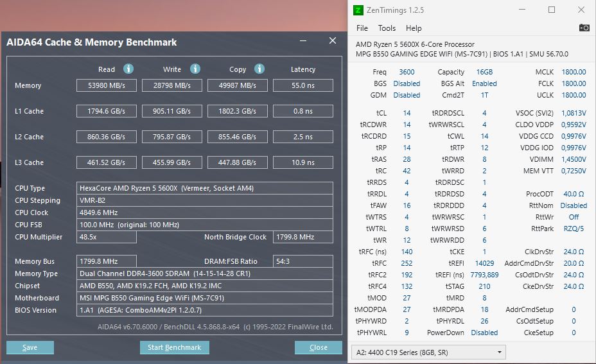
Task: Click the tRCDRD value 15
Action: tap(407, 136)
